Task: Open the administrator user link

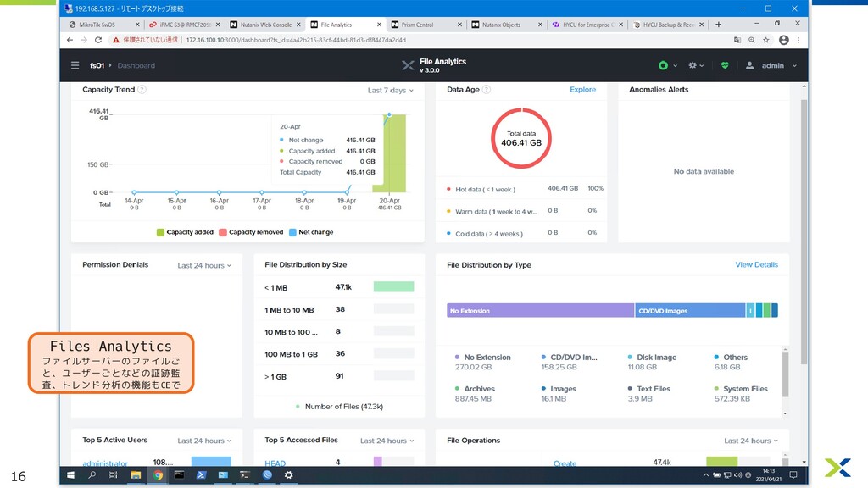Action: (105, 463)
